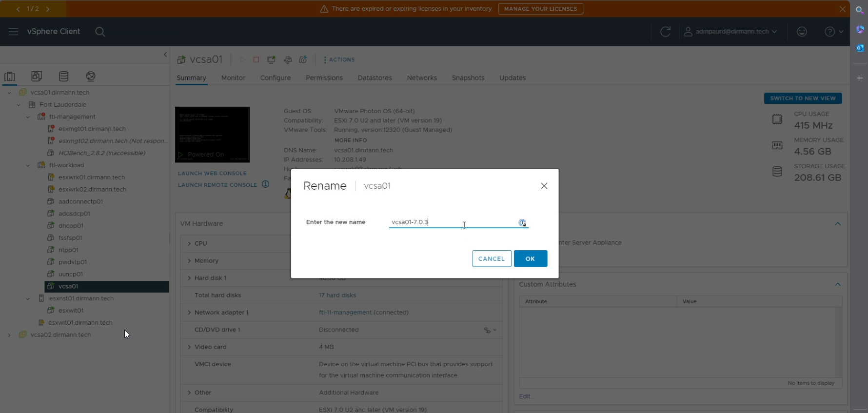Click the take snapshot toolbar icon
Screen dimensions: 868x413
(x=303, y=59)
